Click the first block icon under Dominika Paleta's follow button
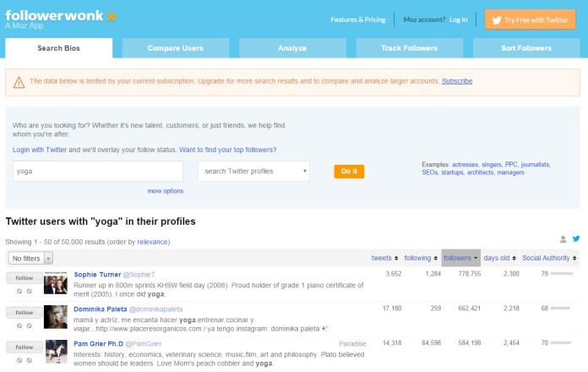 pyautogui.click(x=19, y=325)
